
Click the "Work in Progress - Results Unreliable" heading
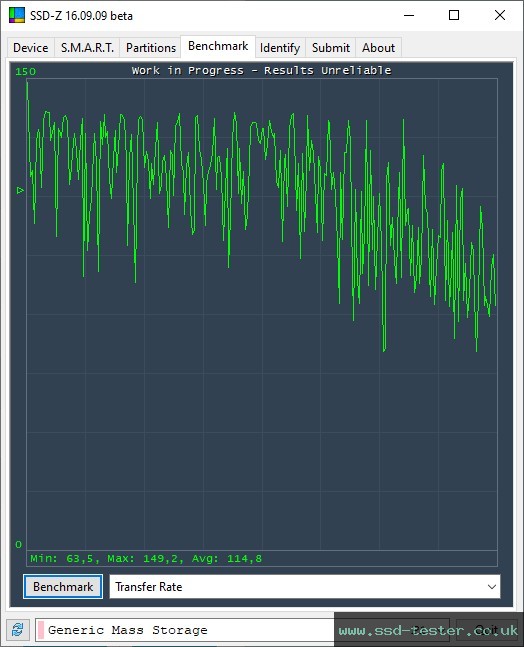[261, 70]
